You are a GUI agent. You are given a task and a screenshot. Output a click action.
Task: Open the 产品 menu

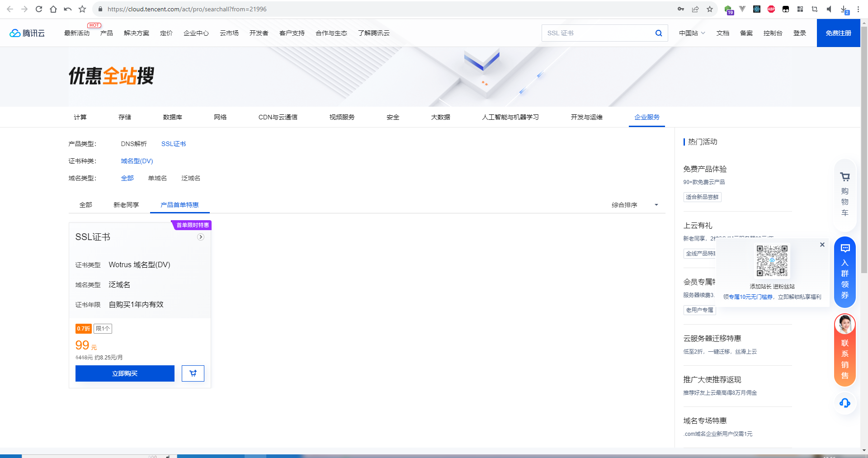(x=107, y=33)
